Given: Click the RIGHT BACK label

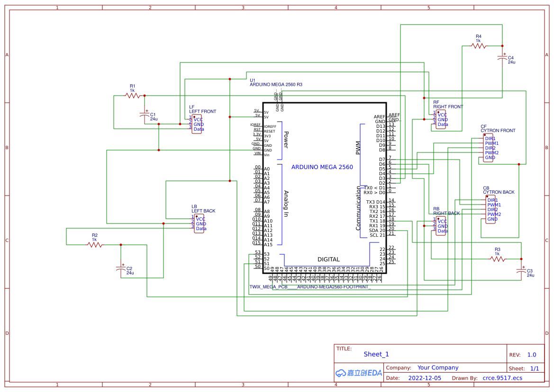Looking at the screenshot, I should point(446,213).
